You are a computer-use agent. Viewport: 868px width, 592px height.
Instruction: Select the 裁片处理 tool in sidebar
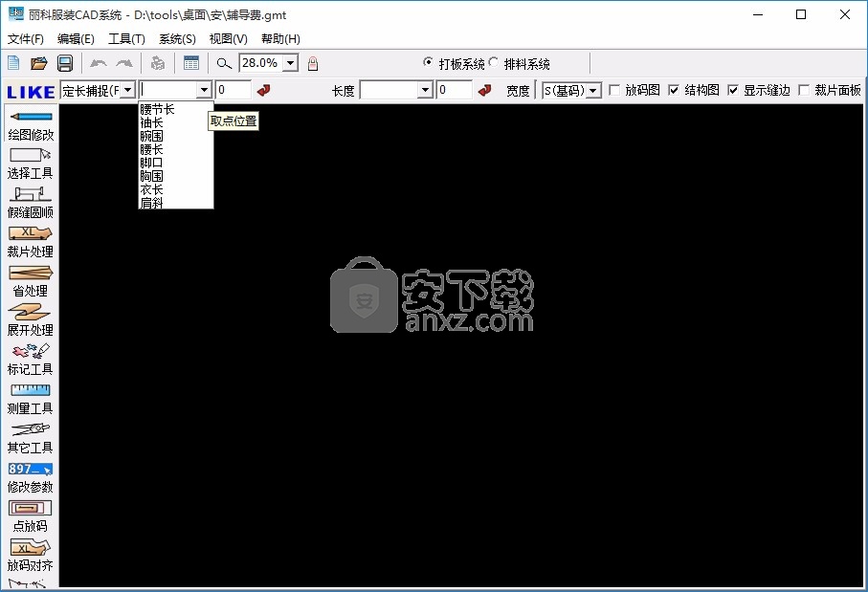click(30, 242)
